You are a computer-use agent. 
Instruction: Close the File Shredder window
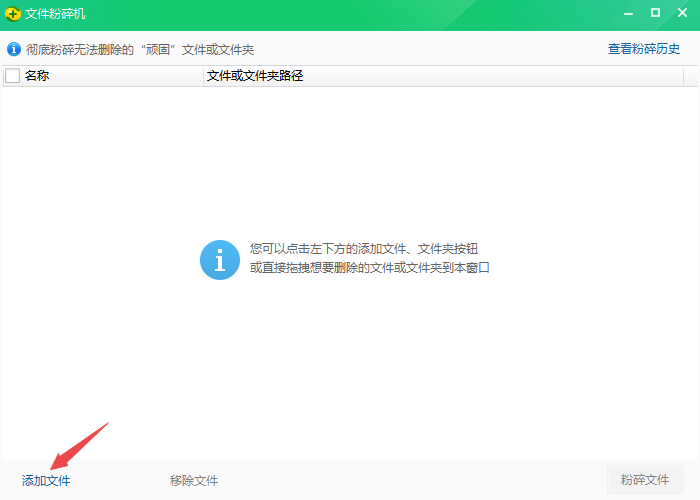[x=683, y=14]
